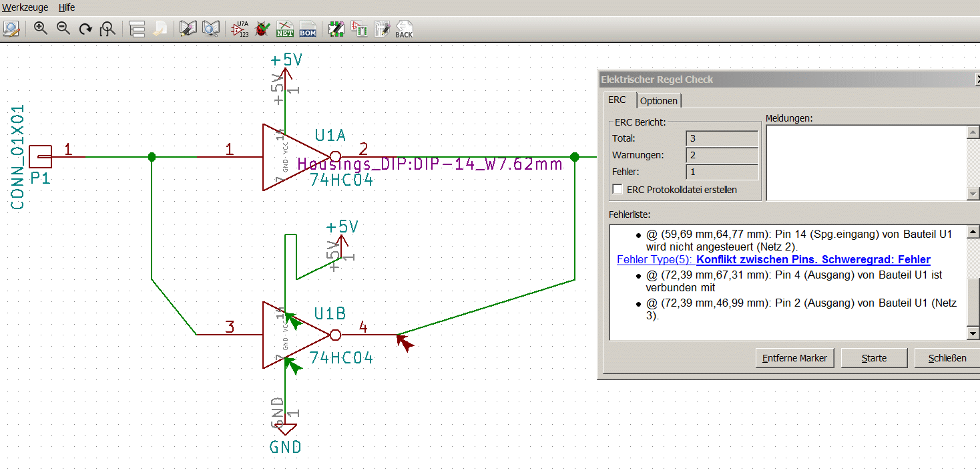Click the zoom in magnifier icon
Screen dimensions: 980x475
pos(41,29)
